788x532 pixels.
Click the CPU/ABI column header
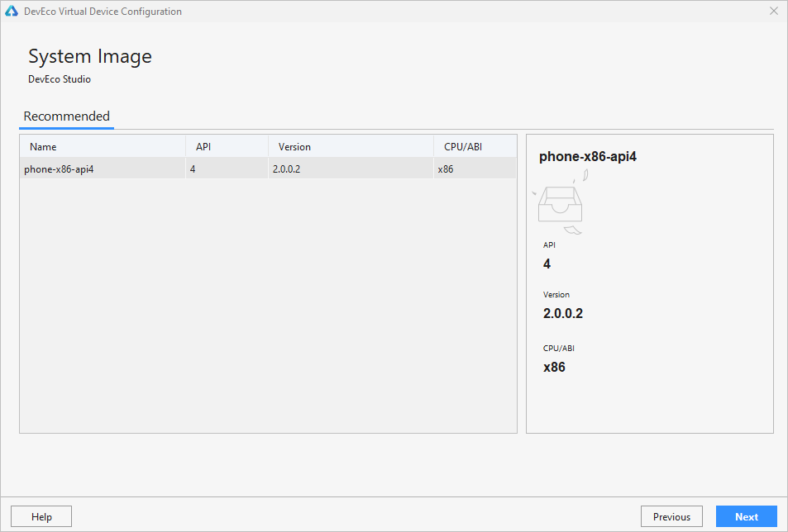pyautogui.click(x=463, y=147)
